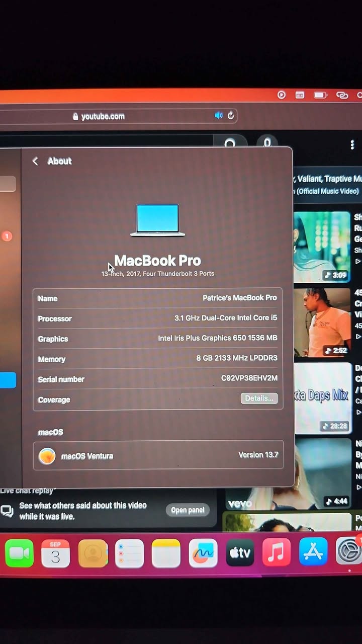362x644 pixels.
Task: Open Reminders from the Dock
Action: click(x=130, y=553)
